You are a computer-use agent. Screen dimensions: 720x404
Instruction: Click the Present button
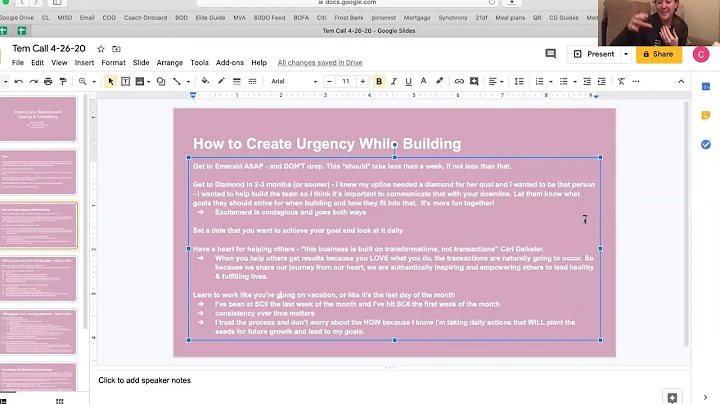[594, 54]
